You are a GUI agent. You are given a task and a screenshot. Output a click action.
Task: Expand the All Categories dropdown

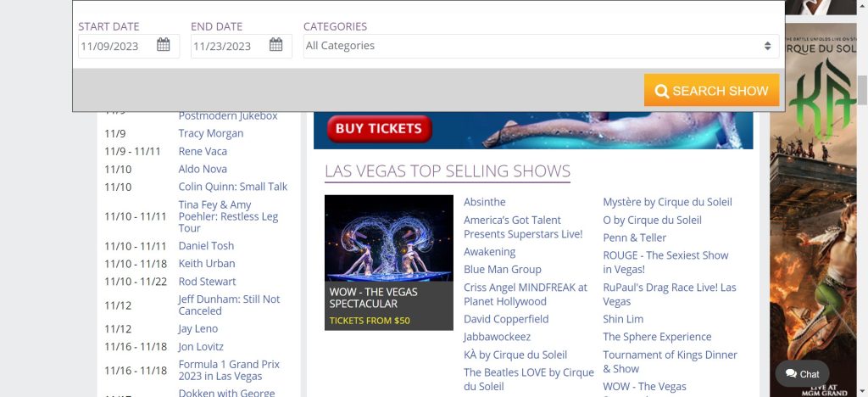click(x=541, y=46)
